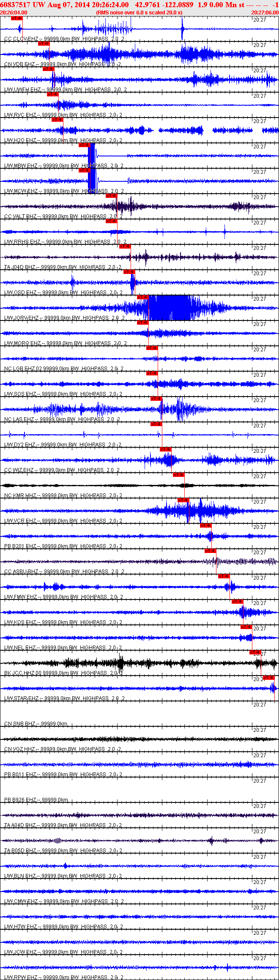Select the pick flag on TA J04D trace
This screenshot has width=279, height=980.
125,246
